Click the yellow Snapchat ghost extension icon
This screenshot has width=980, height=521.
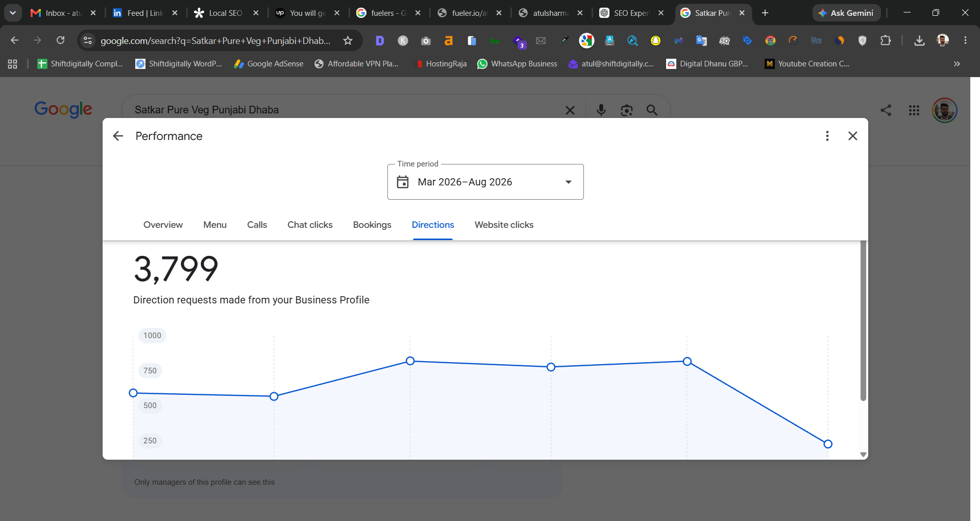coord(655,40)
